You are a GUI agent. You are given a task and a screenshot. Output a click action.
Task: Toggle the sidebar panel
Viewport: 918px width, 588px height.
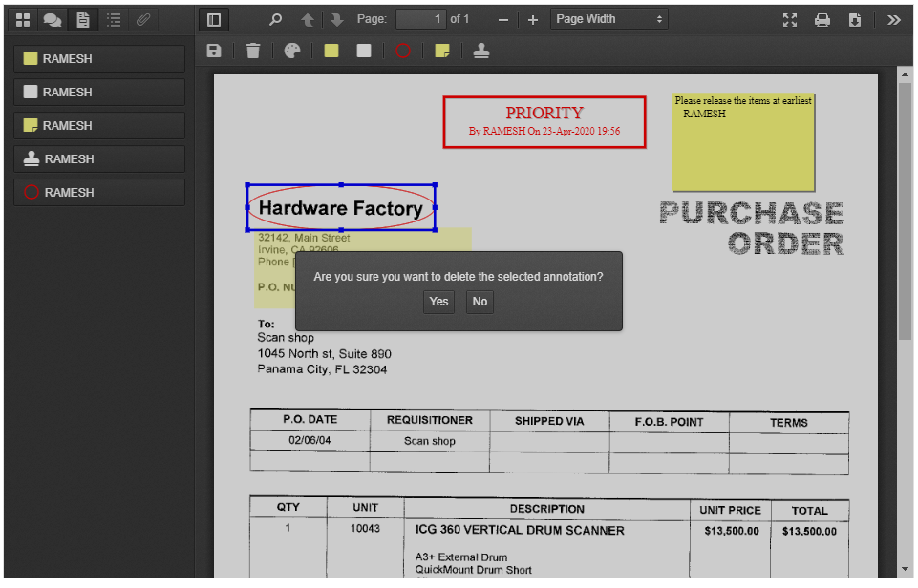pos(214,19)
